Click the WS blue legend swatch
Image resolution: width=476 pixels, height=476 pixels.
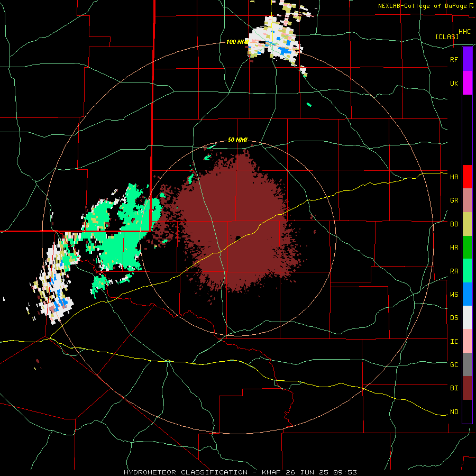click(x=467, y=294)
